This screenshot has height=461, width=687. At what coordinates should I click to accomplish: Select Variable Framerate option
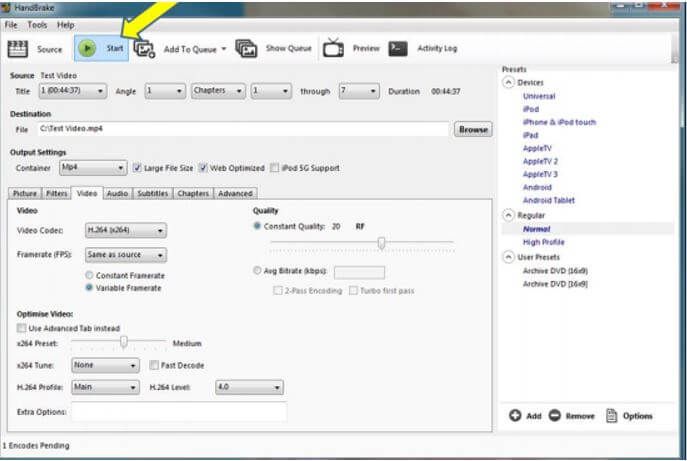(x=89, y=287)
